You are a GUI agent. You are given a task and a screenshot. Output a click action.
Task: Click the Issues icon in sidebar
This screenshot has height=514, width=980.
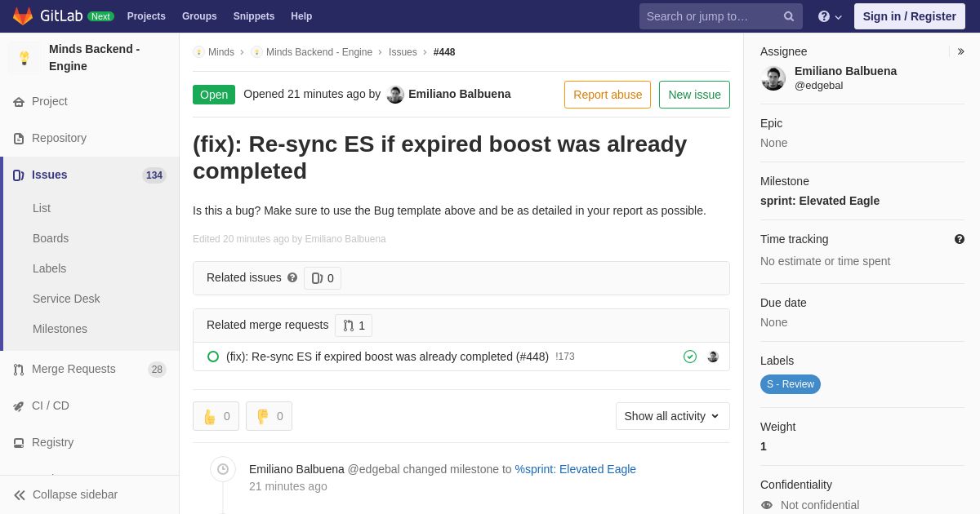pos(19,175)
